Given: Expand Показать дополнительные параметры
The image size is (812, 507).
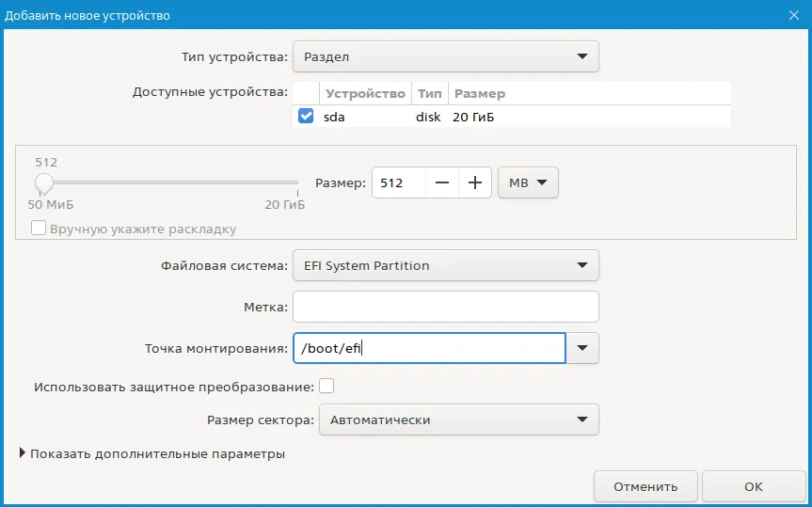Looking at the screenshot, I should (x=152, y=453).
